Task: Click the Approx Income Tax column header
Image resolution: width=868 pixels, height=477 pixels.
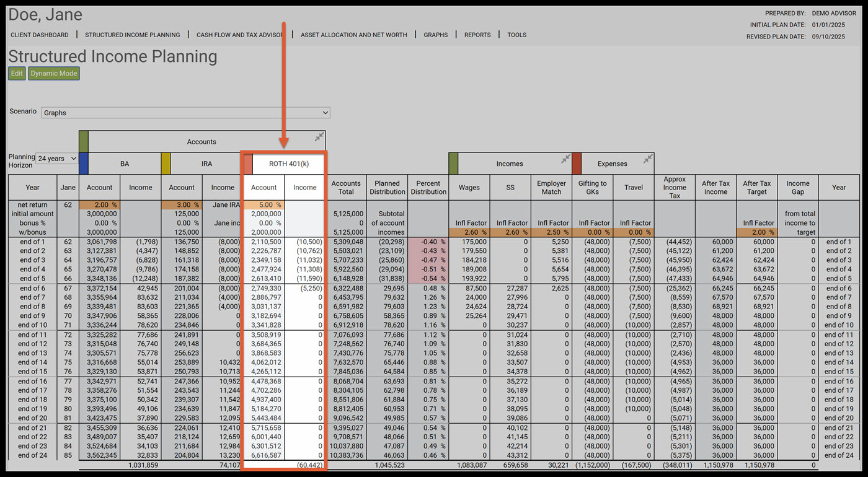Action: 675,187
